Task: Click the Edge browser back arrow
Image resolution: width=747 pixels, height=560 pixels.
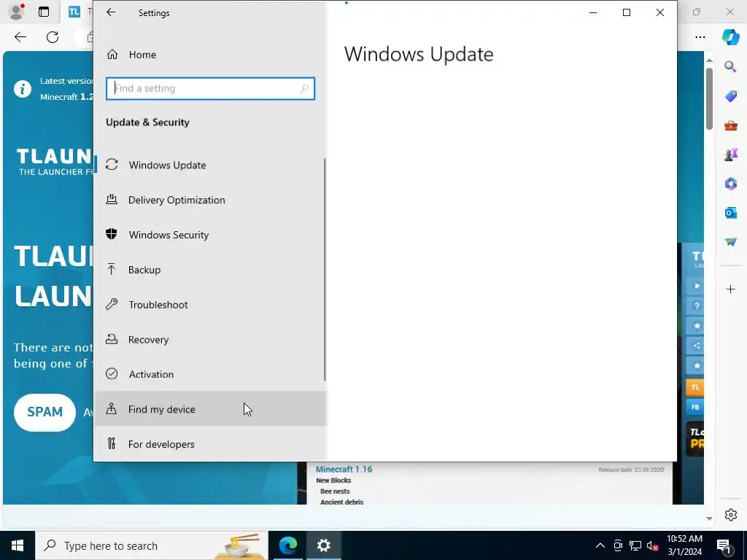Action: pos(20,37)
